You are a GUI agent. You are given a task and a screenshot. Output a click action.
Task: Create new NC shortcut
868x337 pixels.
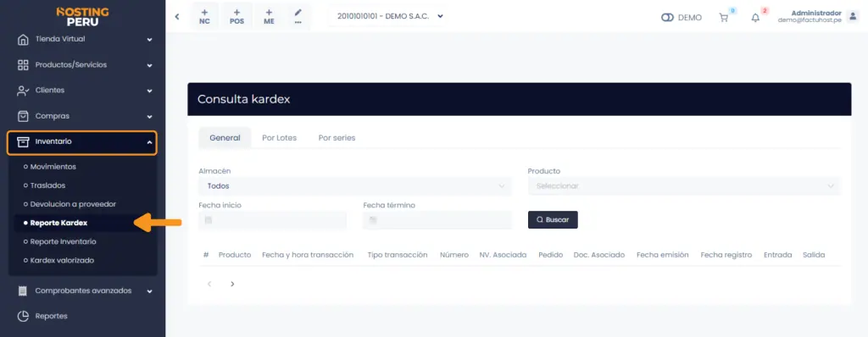[204, 17]
